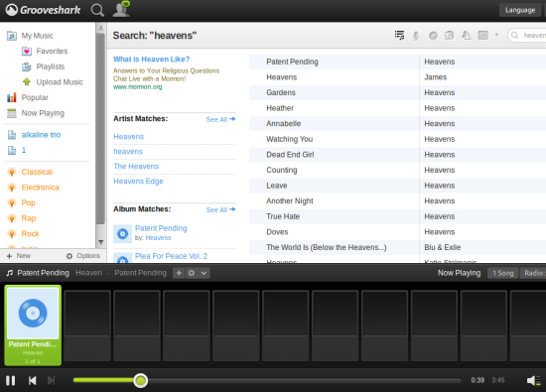This screenshot has height=392, width=546.
Task: Select the Patent Pending queue thumbnail
Action: click(33, 326)
